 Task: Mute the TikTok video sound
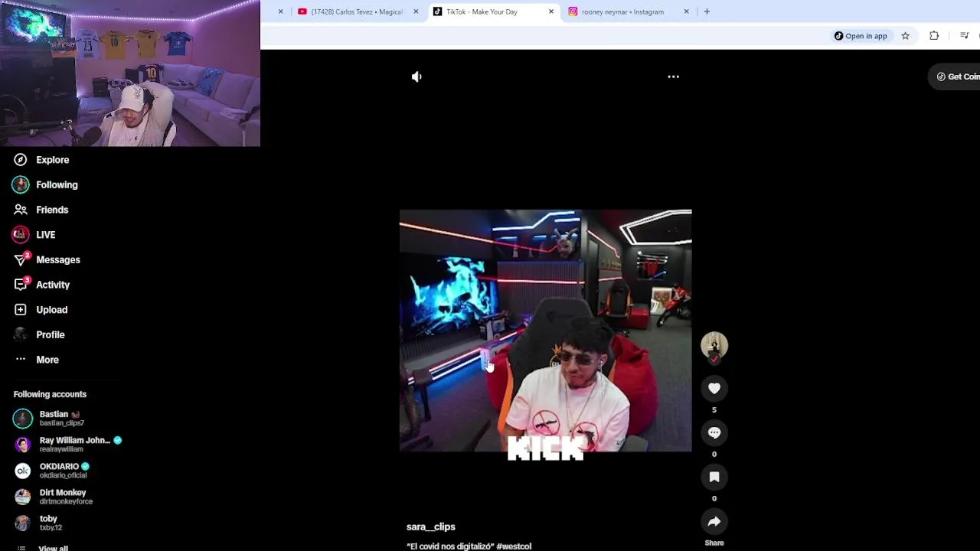[416, 77]
